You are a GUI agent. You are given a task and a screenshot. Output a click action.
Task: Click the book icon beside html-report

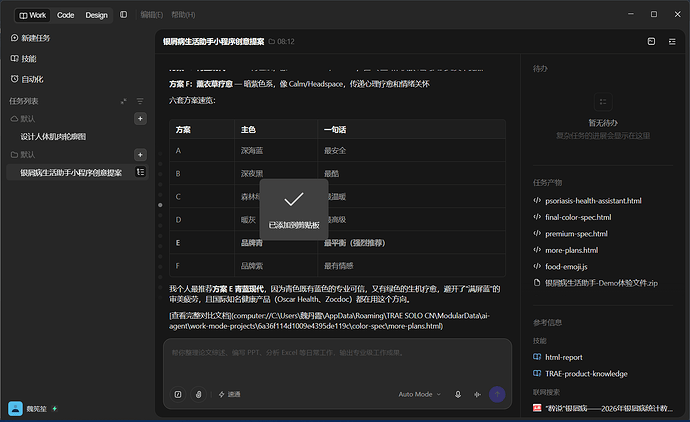(537, 357)
